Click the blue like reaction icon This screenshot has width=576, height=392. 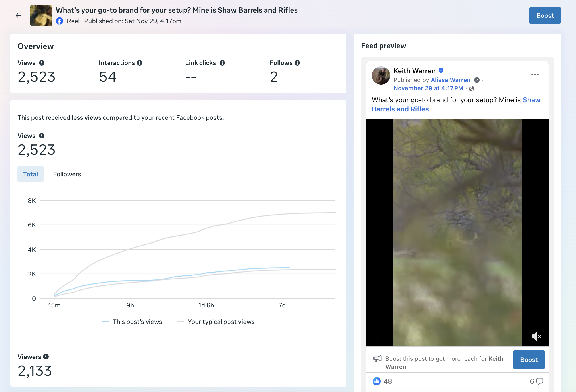point(376,381)
